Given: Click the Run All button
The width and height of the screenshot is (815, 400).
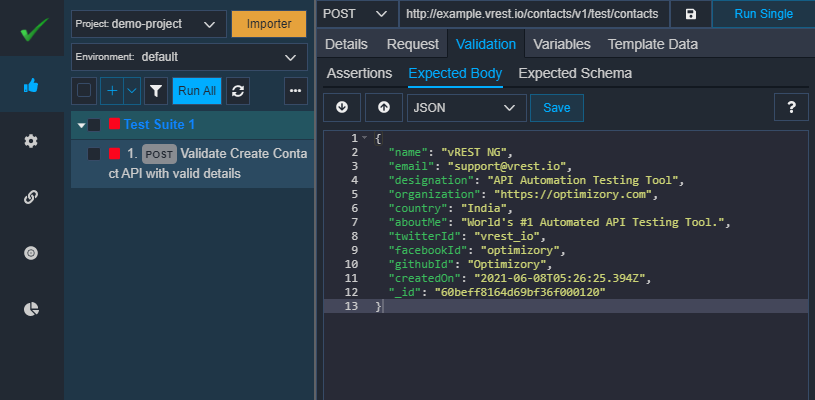Looking at the screenshot, I should coord(197,91).
